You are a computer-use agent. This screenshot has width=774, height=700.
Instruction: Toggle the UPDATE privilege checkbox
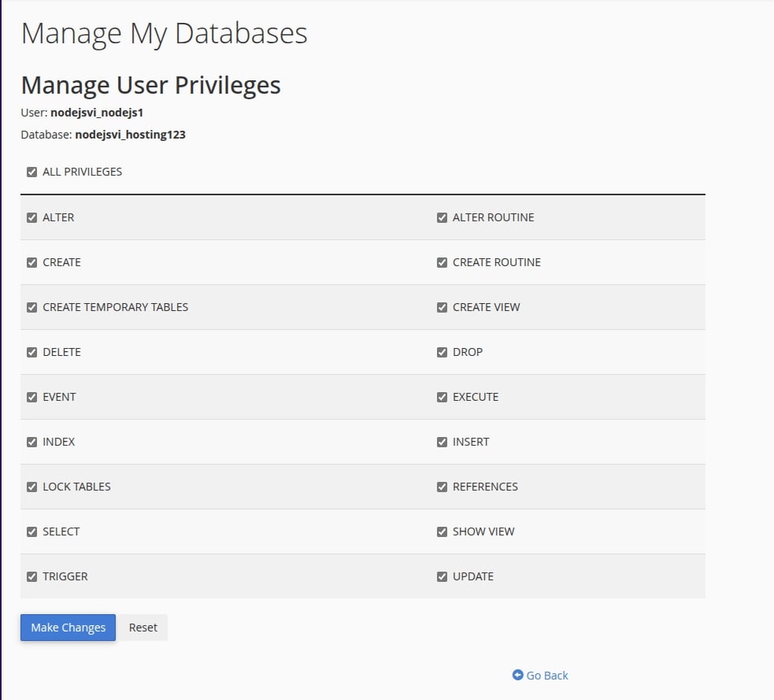[x=442, y=576]
